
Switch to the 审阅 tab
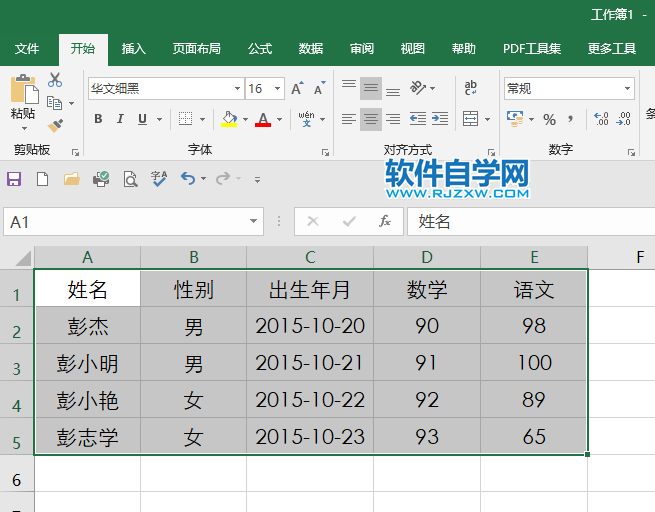[x=362, y=49]
